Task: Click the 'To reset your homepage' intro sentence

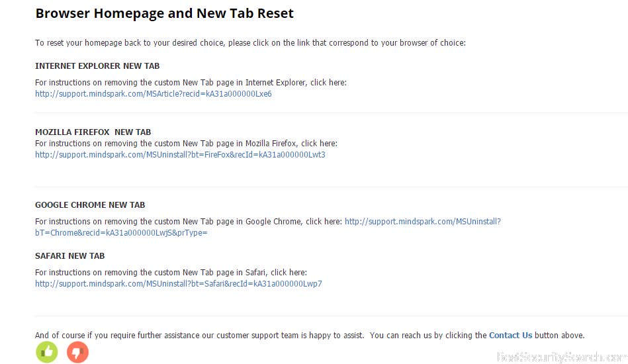Action: coord(250,43)
